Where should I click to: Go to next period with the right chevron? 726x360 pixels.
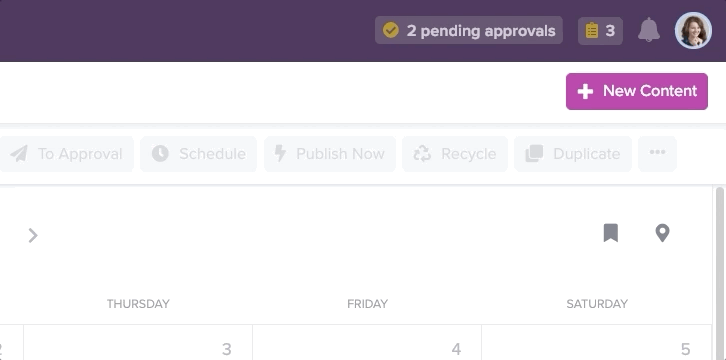click(x=32, y=235)
